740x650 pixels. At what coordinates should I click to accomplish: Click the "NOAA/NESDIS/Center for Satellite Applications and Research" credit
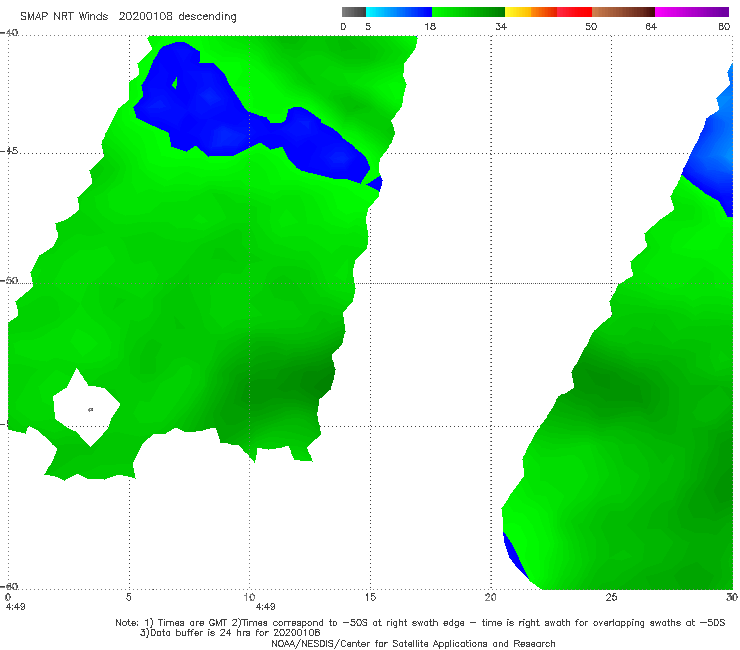coord(413,643)
